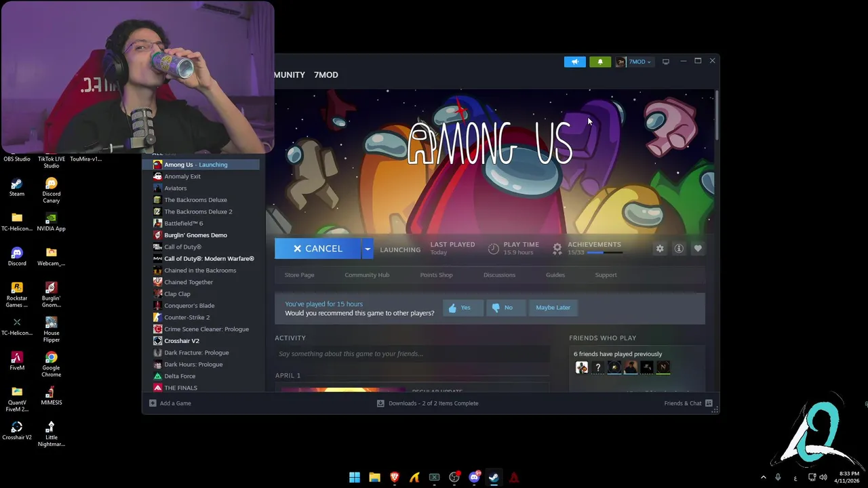Open Discord Canary desktop shortcut
The height and width of the screenshot is (488, 868).
click(x=52, y=190)
